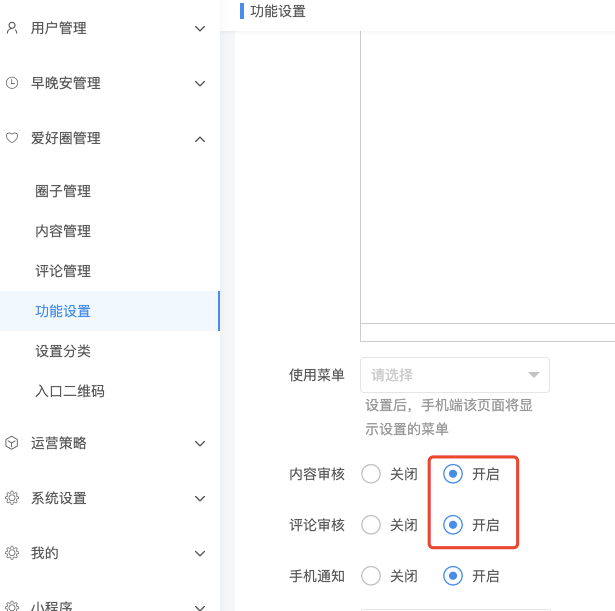Collapse the 爱好圈管理 menu chevron
Screen dimensions: 615x611
pyautogui.click(x=200, y=139)
